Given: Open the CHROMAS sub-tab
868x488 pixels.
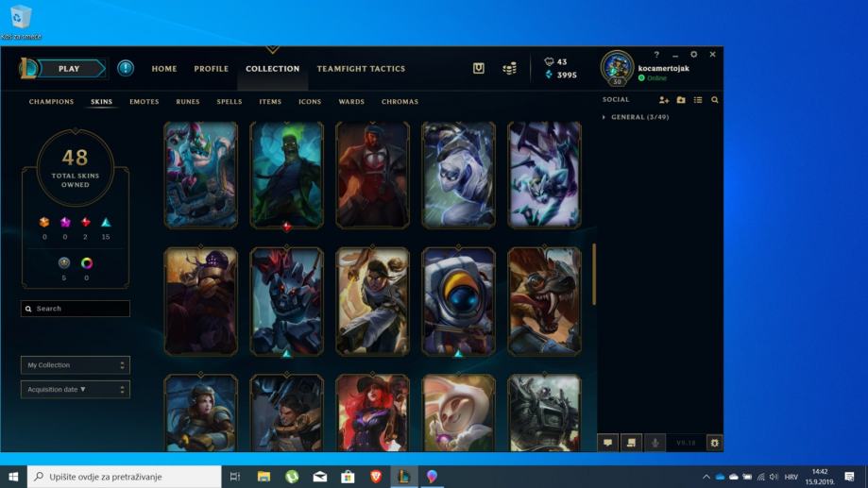Looking at the screenshot, I should coord(400,102).
